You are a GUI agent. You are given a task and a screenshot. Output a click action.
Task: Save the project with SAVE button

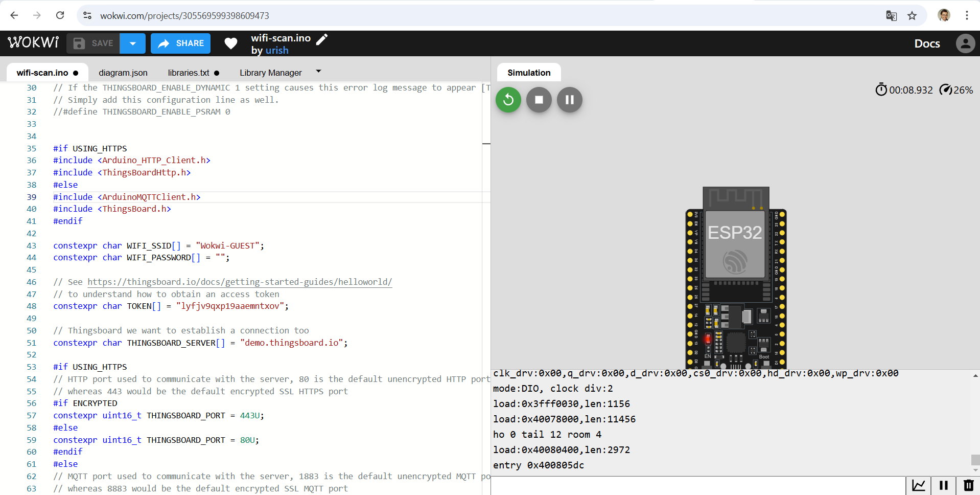[x=94, y=43]
